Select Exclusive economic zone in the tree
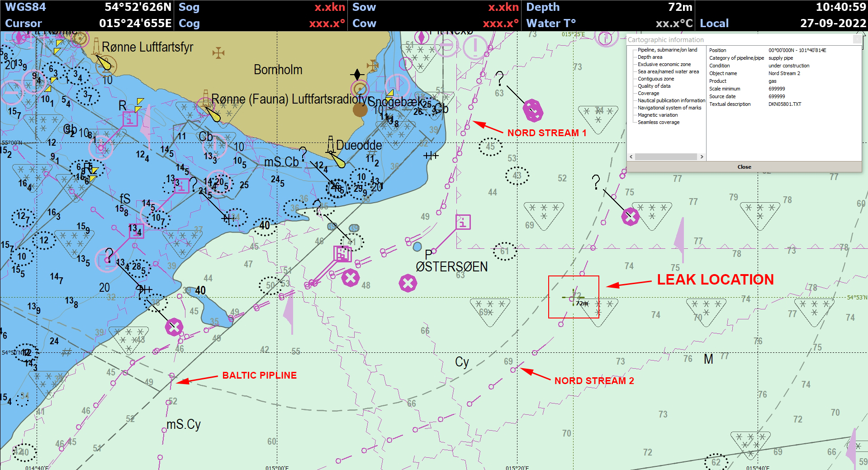The image size is (868, 470). click(664, 64)
